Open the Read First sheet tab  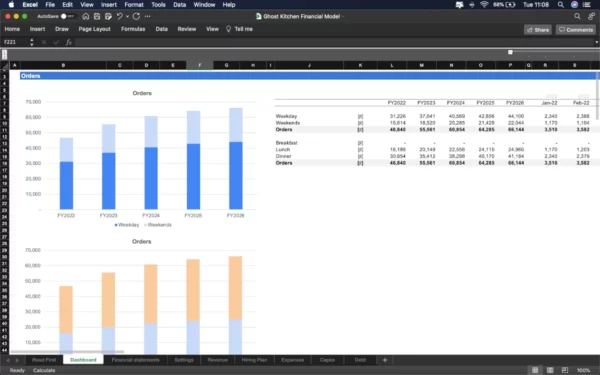pos(44,360)
